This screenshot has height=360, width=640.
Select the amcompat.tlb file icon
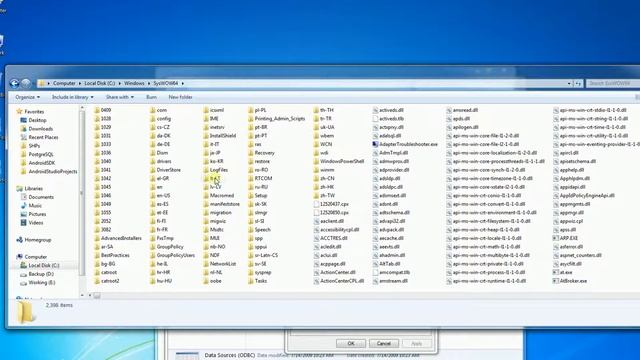click(375, 272)
